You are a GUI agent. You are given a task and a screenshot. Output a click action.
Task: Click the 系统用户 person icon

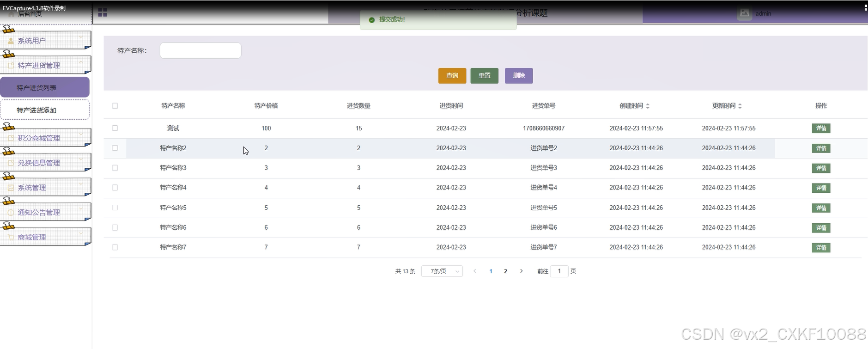[11, 41]
